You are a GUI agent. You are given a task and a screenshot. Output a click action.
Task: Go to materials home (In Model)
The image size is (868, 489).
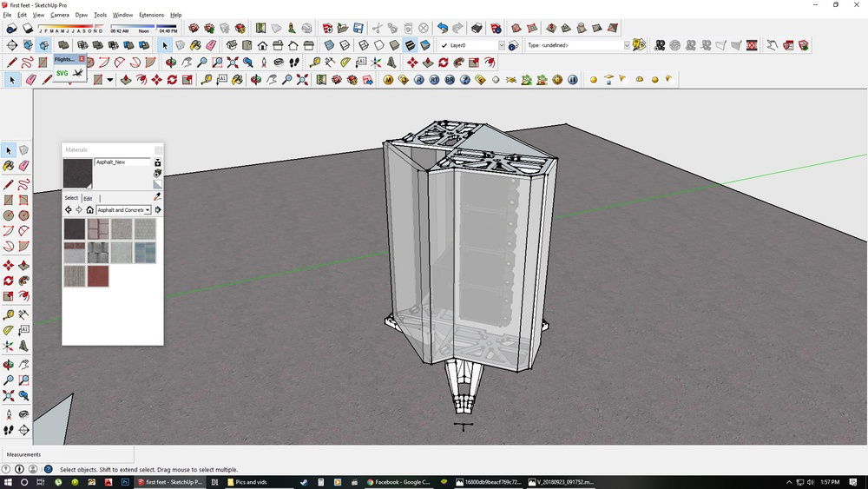pyautogui.click(x=89, y=210)
